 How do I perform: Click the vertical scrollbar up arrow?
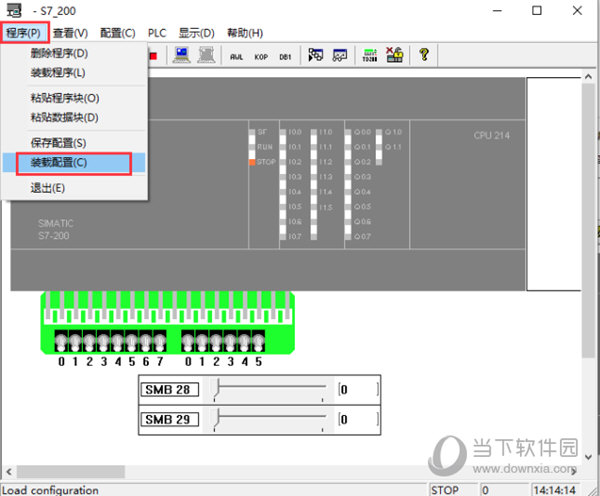coord(589,76)
